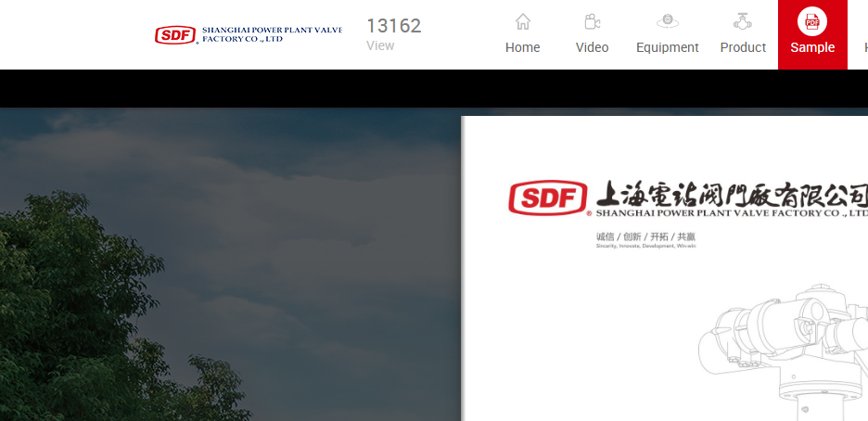This screenshot has width=868, height=421.
Task: Click the 13162 view count
Action: 393,25
